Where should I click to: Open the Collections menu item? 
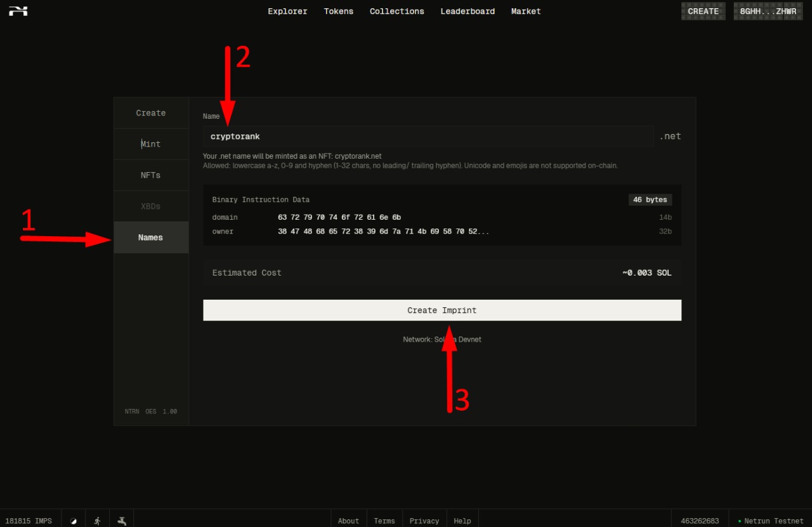tap(397, 11)
